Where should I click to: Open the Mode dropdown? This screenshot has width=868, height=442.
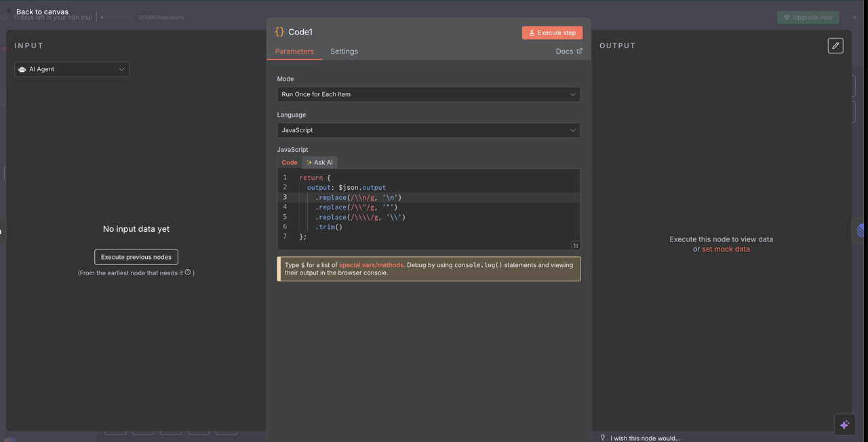point(429,94)
